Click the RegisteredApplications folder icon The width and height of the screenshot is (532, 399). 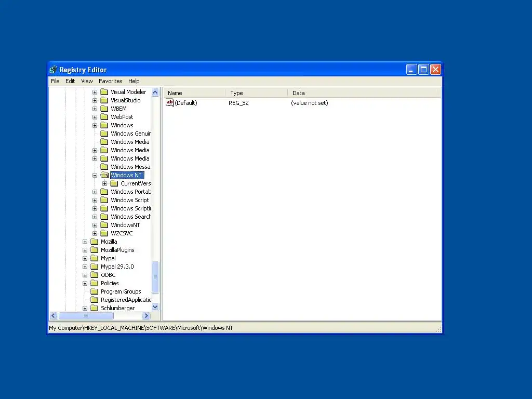point(95,300)
